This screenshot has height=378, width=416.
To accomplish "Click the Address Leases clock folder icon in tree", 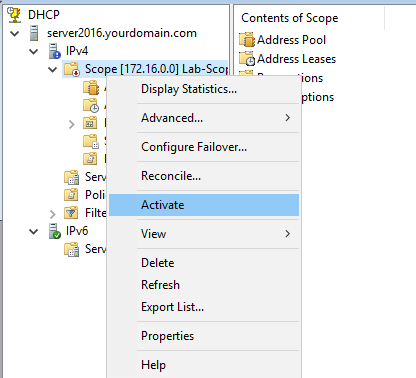I will tap(91, 106).
